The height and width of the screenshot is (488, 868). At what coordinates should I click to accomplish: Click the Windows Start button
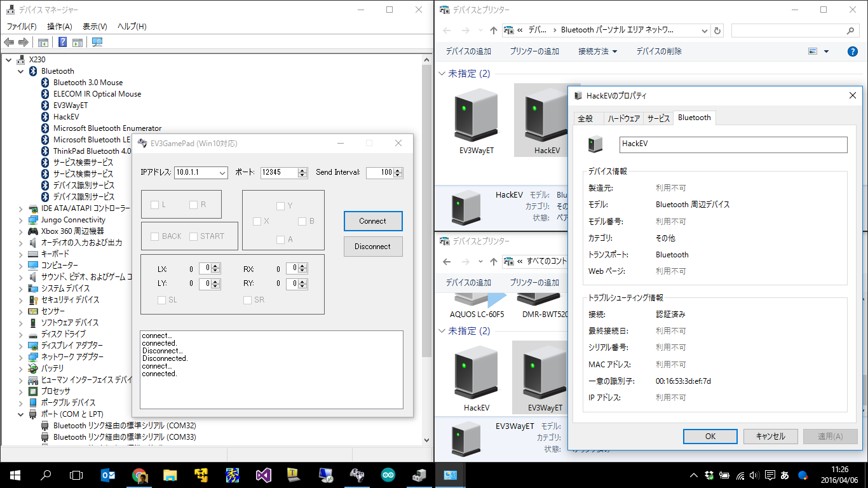[15, 475]
